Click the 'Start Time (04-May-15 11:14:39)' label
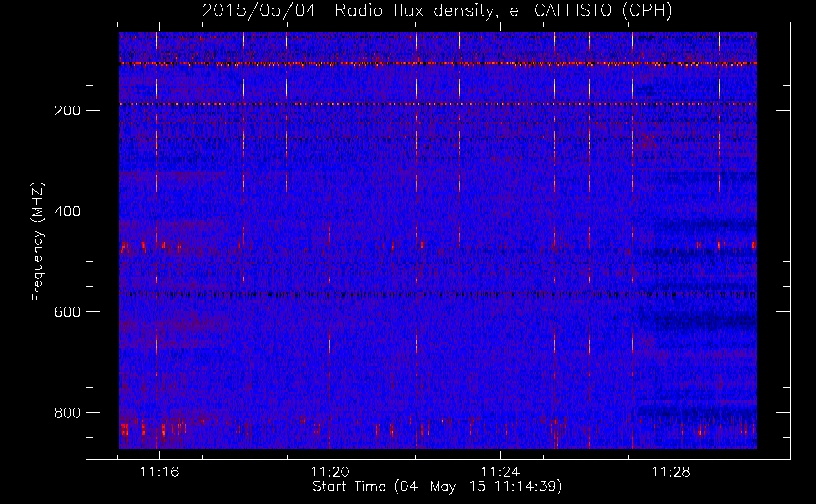The image size is (816, 504). 437,487
